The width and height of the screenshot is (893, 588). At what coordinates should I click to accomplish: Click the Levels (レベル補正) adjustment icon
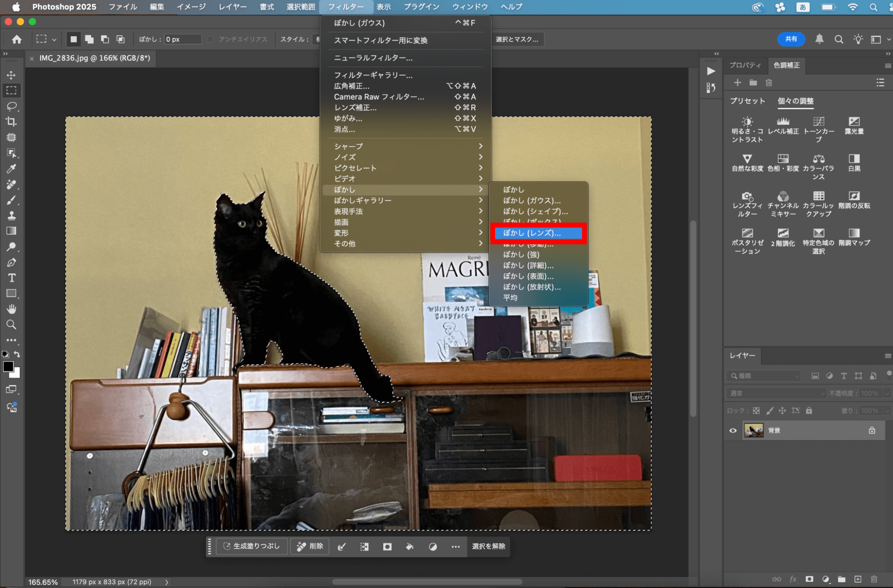tap(783, 122)
